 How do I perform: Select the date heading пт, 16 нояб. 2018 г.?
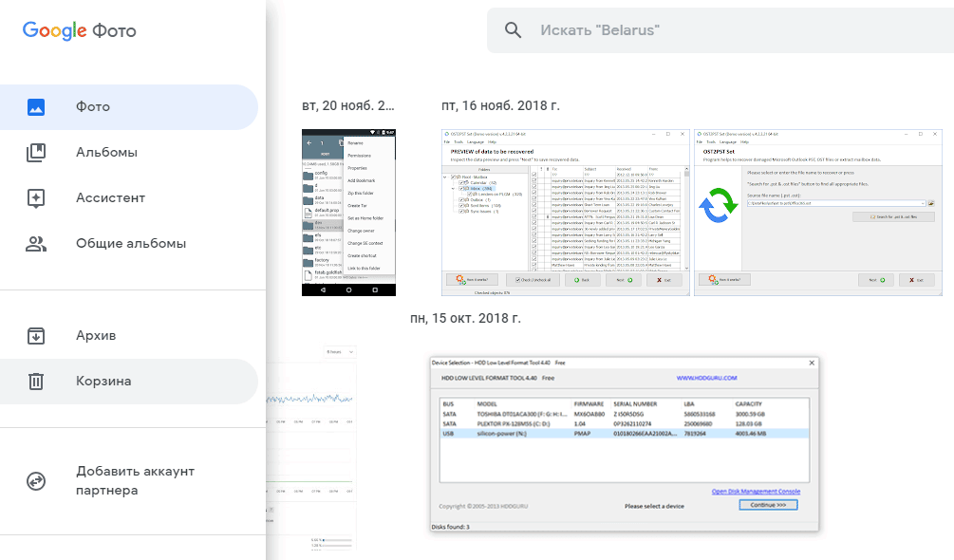coord(500,105)
